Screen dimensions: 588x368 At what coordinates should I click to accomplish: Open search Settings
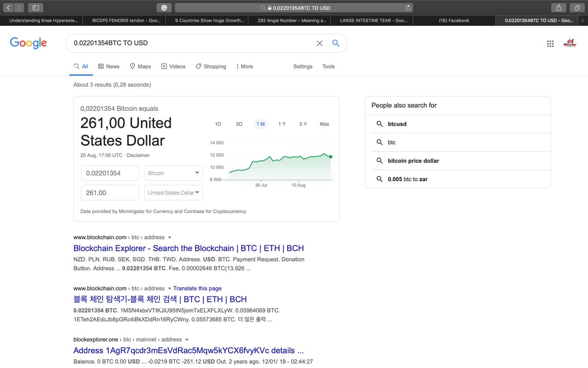tap(303, 66)
